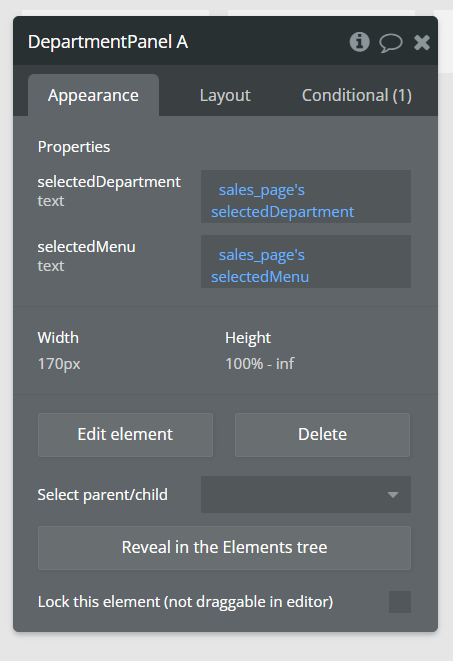This screenshot has height=661, width=453.
Task: Click the Width label
Action: [x=58, y=338]
